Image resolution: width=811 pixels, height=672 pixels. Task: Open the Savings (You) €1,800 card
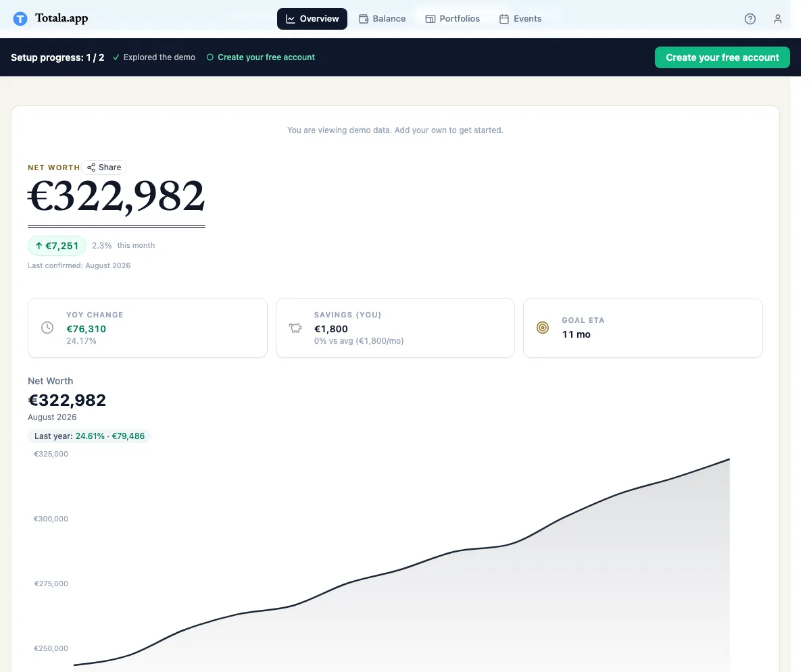pyautogui.click(x=395, y=328)
